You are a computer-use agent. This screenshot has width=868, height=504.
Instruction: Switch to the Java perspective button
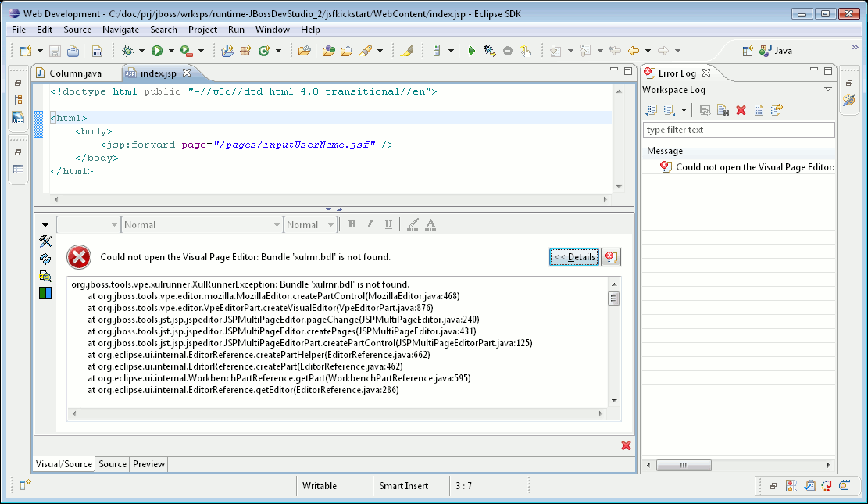tap(776, 51)
